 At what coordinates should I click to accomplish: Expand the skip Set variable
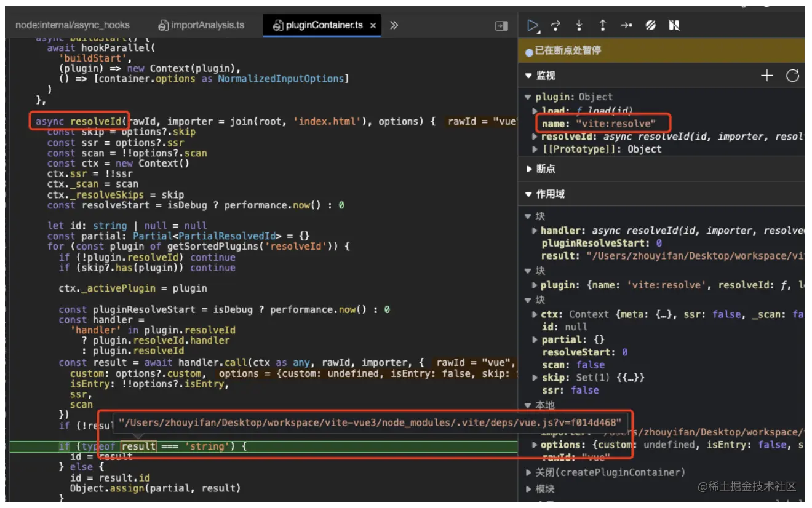click(535, 377)
